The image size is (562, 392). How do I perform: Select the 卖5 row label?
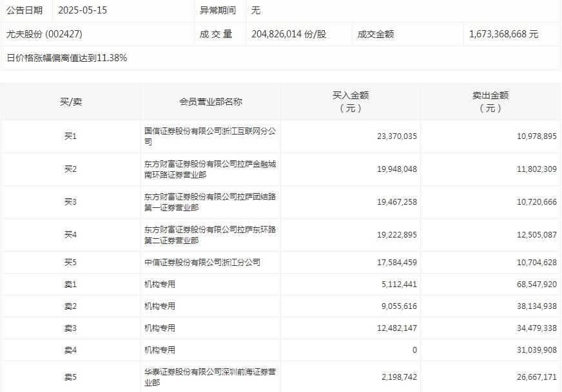[71, 377]
